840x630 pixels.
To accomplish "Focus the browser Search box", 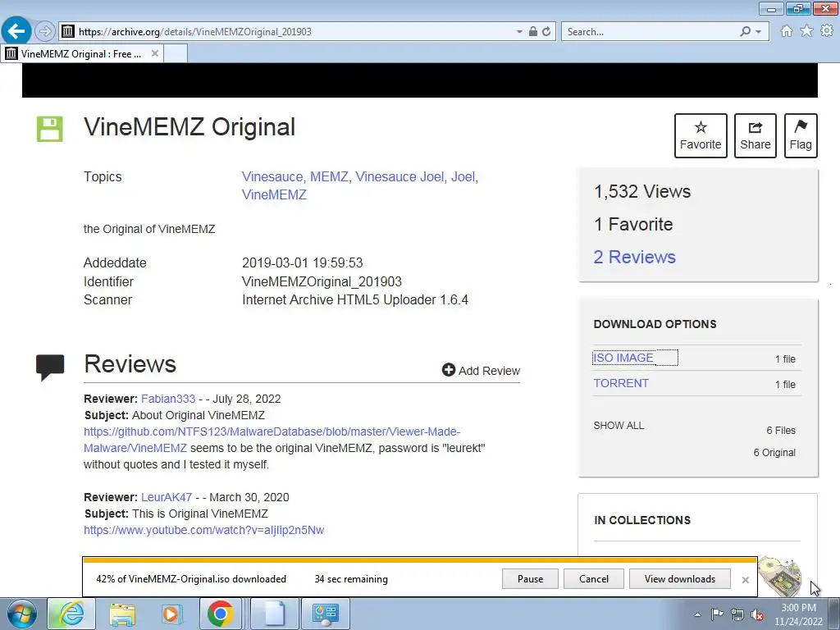I will (650, 32).
